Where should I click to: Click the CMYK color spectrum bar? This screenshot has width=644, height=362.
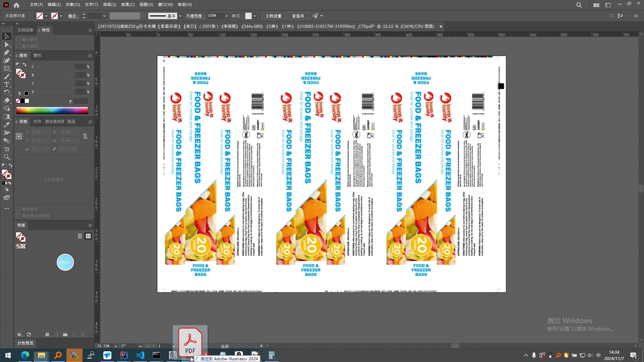click(52, 110)
